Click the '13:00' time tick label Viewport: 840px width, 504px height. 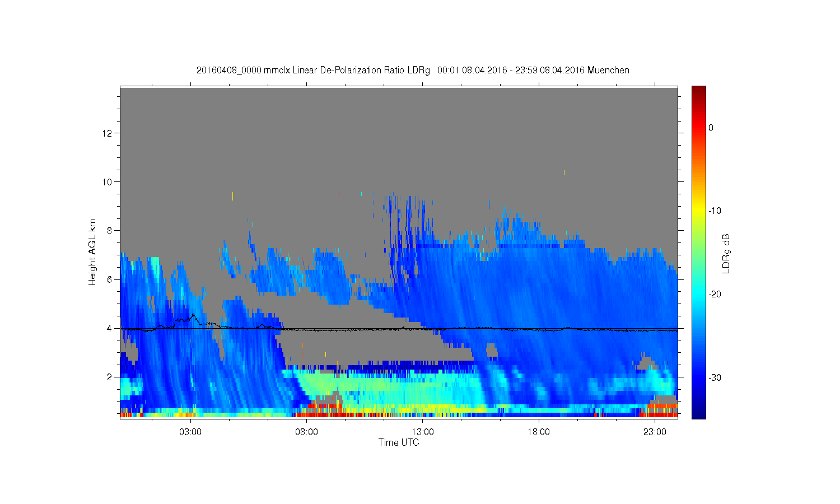pyautogui.click(x=423, y=432)
